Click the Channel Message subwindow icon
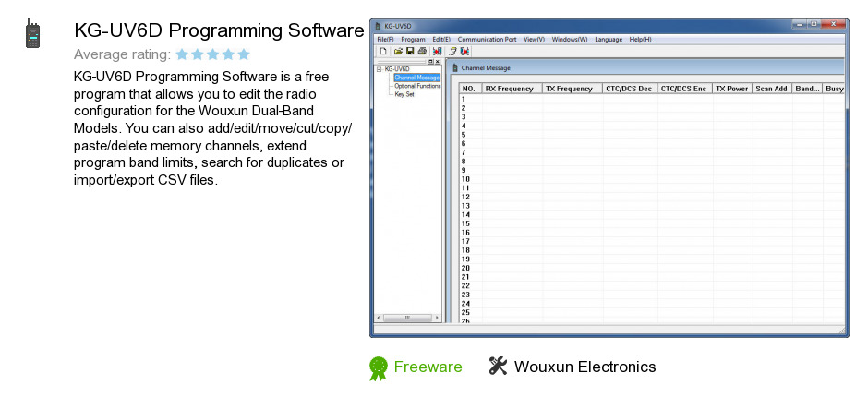Screen dimensions: 868x409 [455, 68]
